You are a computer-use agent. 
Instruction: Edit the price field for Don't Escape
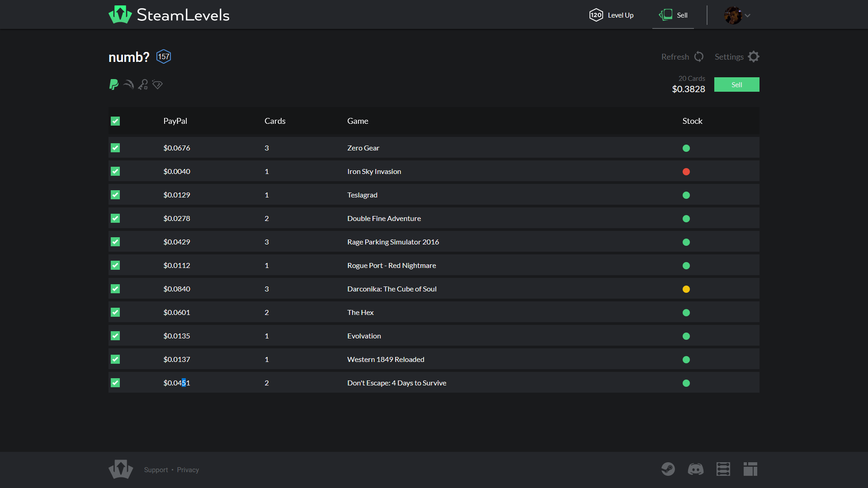177,383
